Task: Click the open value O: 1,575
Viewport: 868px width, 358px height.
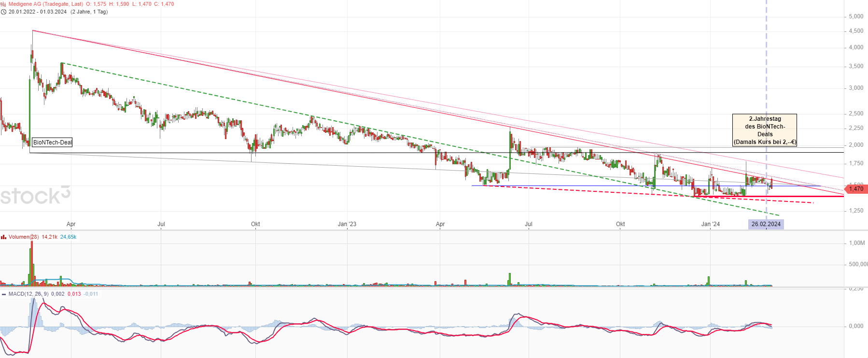Action: [97, 4]
